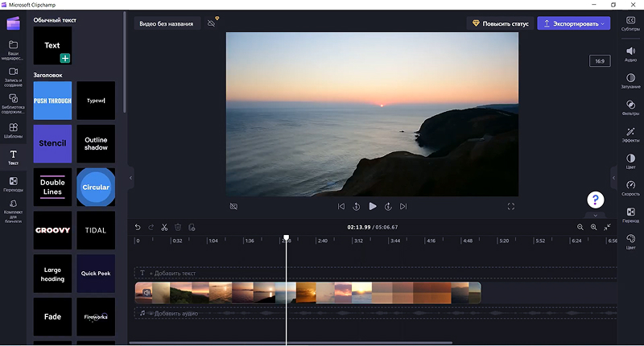Redo the last action
The height and width of the screenshot is (346, 644).
[x=151, y=227]
